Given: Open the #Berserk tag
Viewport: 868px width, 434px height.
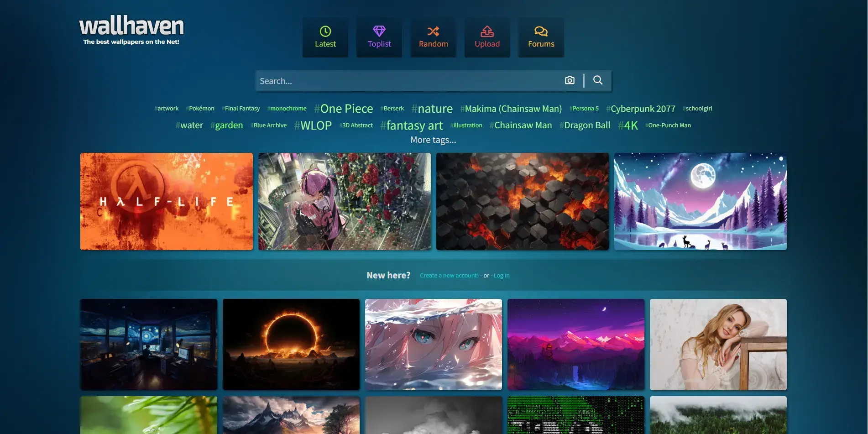Looking at the screenshot, I should (392, 109).
